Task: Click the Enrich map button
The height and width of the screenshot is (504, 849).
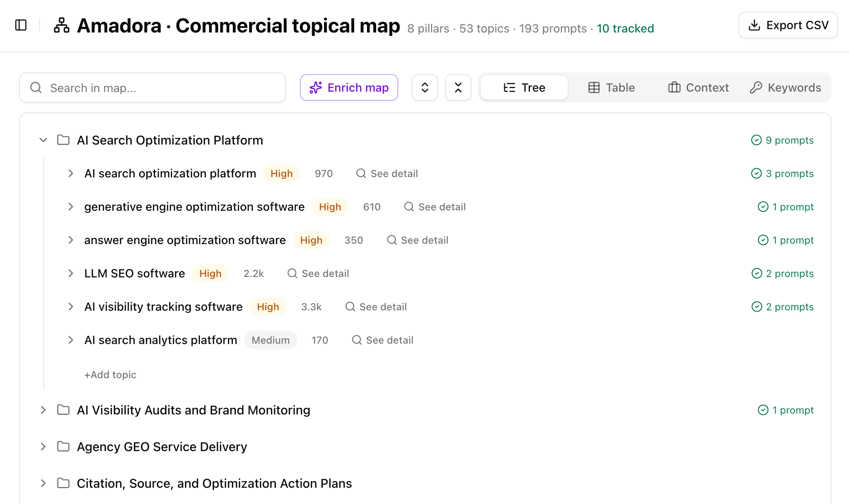Action: 349,87
